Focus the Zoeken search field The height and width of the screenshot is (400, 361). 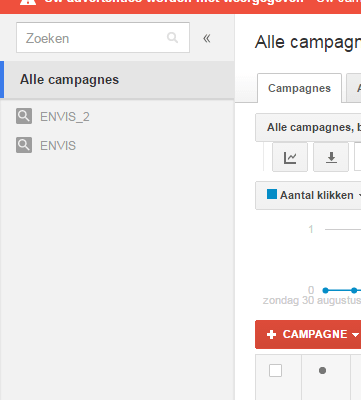103,37
